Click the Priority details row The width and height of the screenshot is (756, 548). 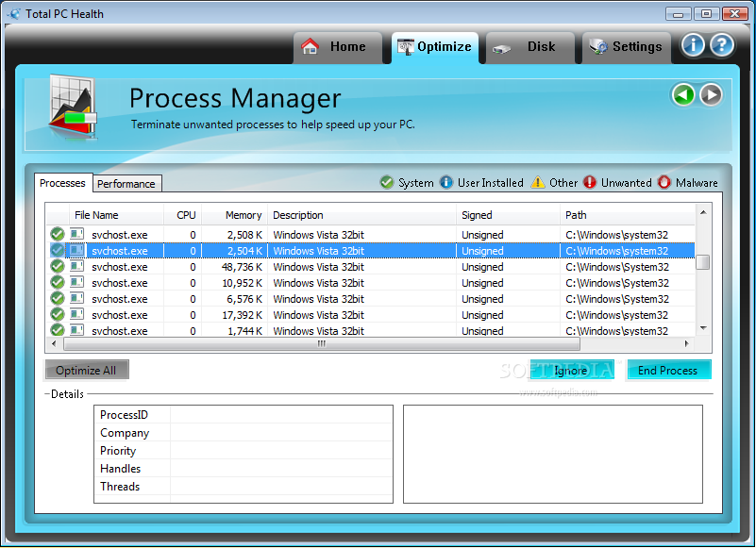point(244,450)
